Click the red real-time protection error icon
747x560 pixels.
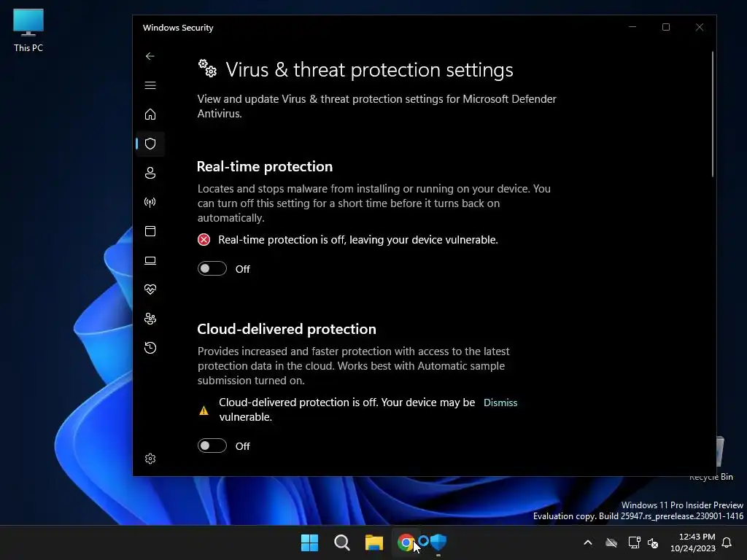204,239
